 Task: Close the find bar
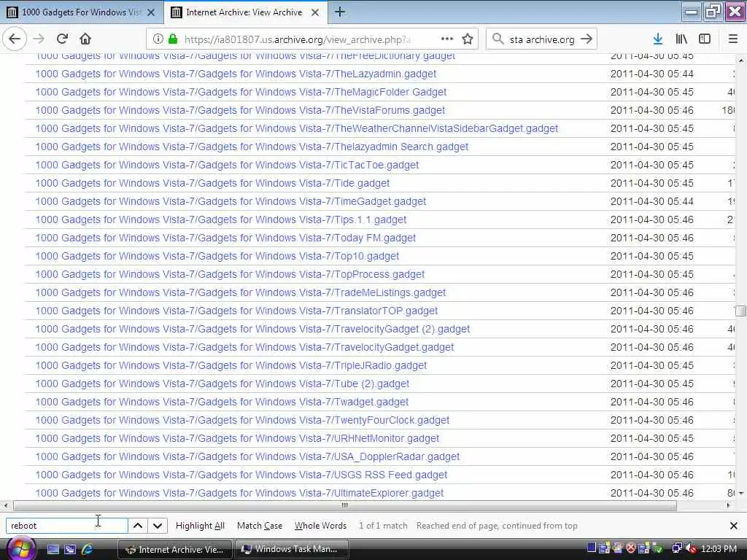[x=734, y=526]
